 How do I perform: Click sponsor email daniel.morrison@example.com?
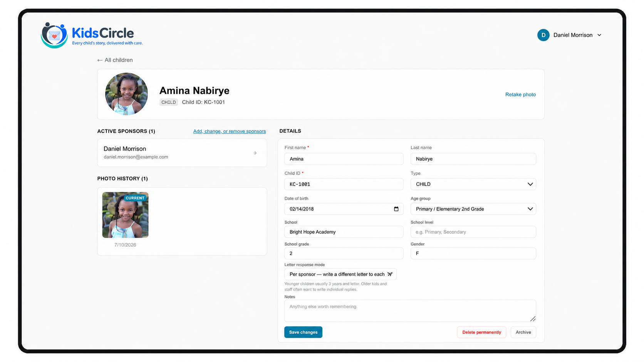[x=136, y=157]
